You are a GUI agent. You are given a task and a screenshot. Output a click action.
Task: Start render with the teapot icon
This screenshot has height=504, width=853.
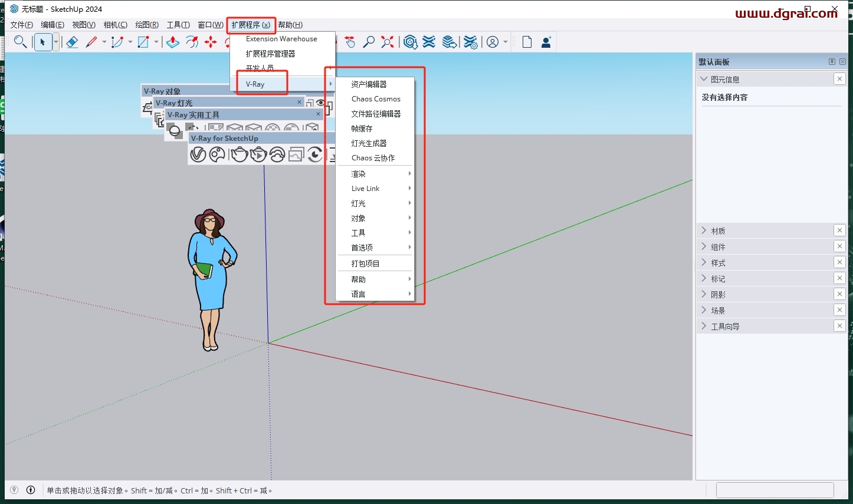coord(239,154)
